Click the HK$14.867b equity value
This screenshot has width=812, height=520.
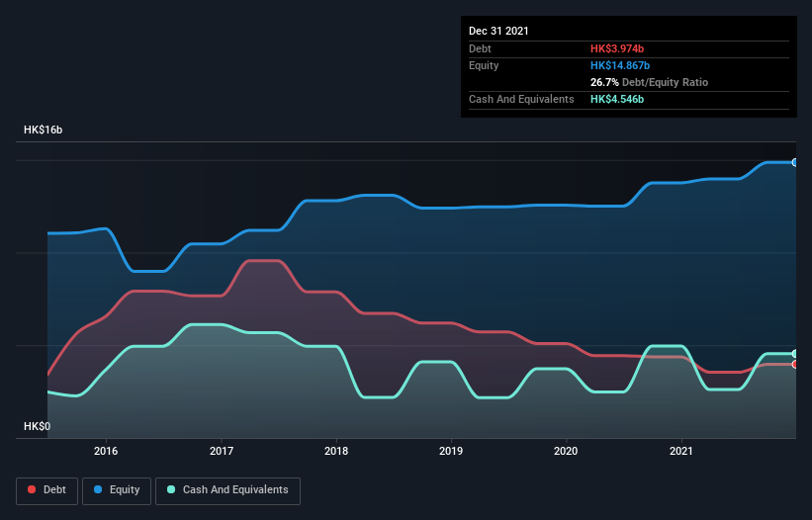pos(620,65)
